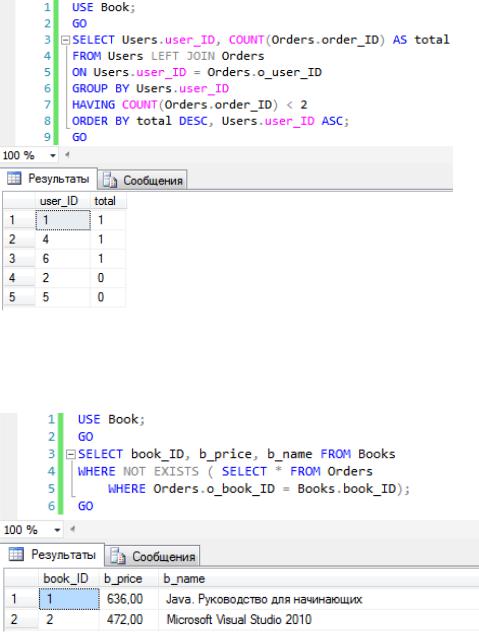Click the b_price column header

pyautogui.click(x=129, y=578)
